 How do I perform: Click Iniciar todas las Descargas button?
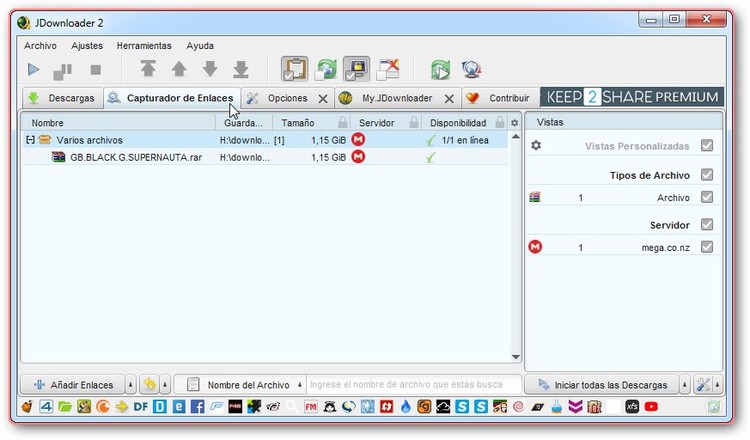(602, 385)
